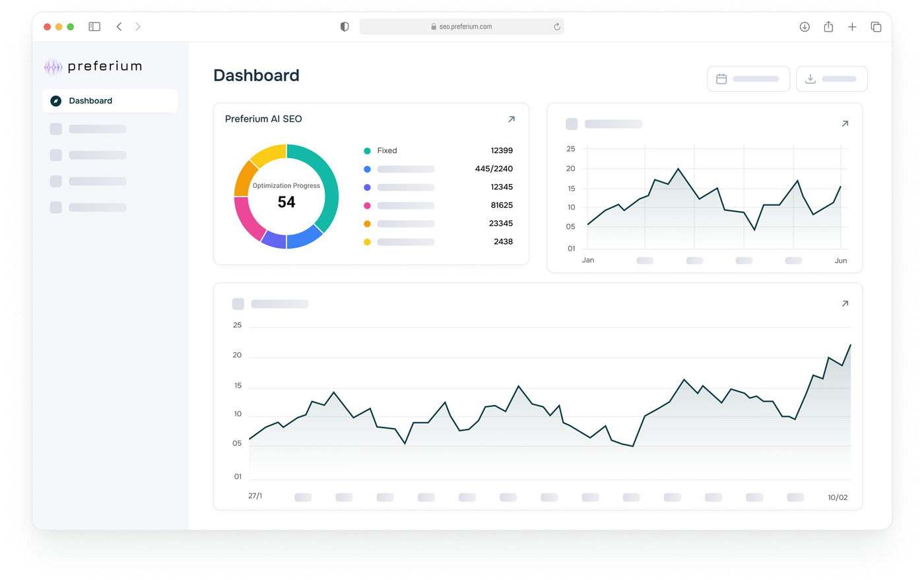Open a new tab with plus icon
The width and height of the screenshot is (924, 585).
(852, 27)
